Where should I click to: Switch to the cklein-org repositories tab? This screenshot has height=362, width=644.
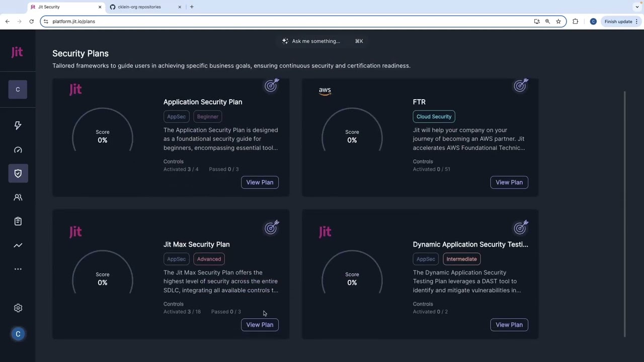pos(145,7)
